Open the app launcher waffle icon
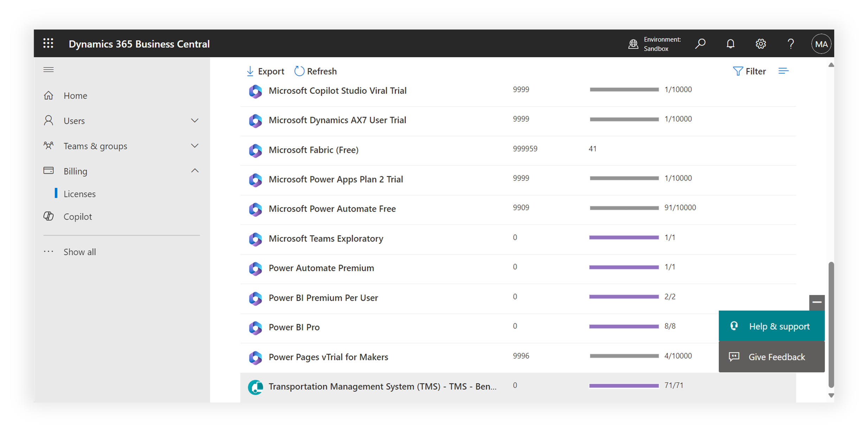Image resolution: width=868 pixels, height=432 pixels. (x=48, y=44)
